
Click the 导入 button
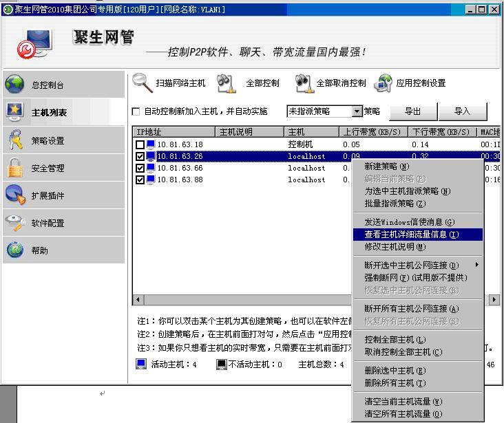pos(463,111)
